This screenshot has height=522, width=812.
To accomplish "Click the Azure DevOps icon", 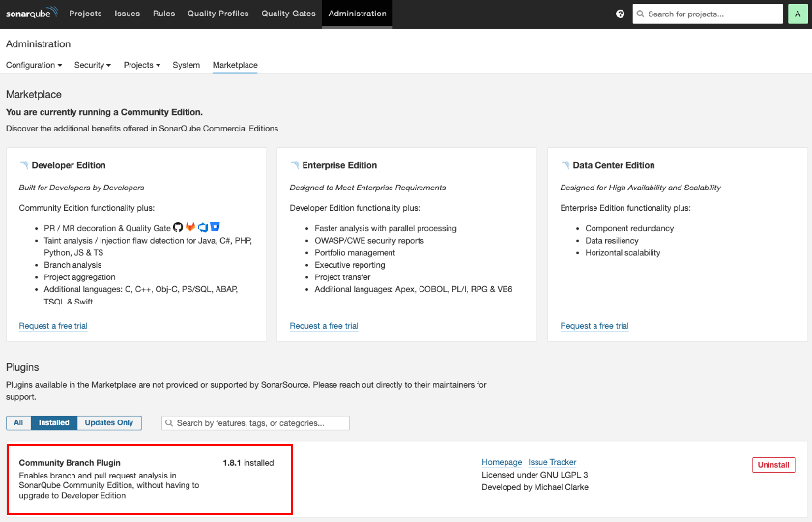I will pyautogui.click(x=202, y=227).
